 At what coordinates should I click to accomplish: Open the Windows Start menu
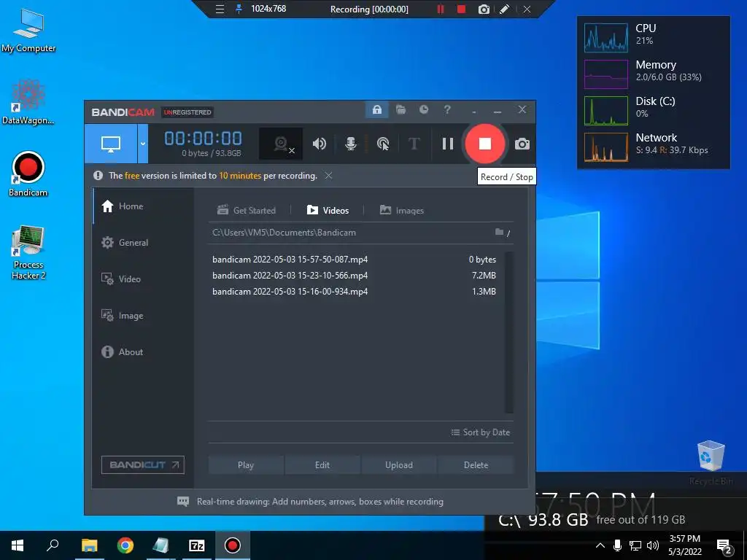click(18, 545)
